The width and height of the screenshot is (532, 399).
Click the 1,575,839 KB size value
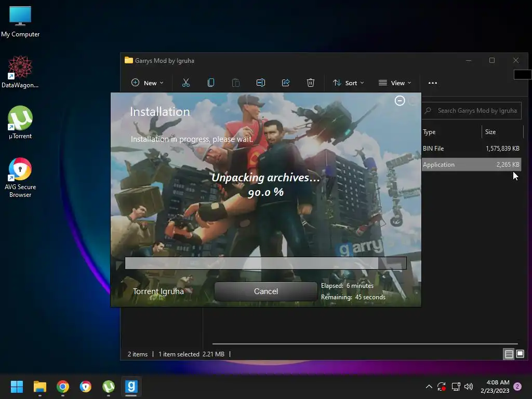click(502, 149)
